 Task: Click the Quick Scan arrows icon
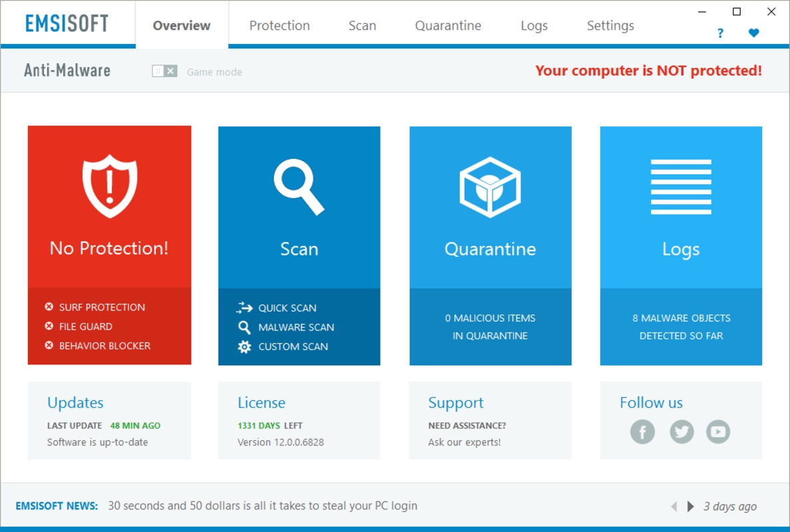pos(244,307)
